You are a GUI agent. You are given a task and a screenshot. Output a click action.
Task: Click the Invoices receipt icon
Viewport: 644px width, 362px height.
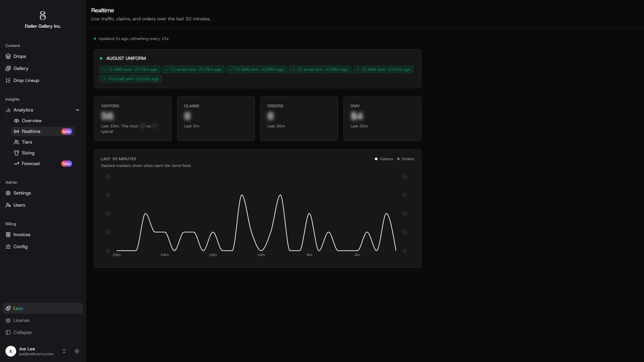coord(8,235)
